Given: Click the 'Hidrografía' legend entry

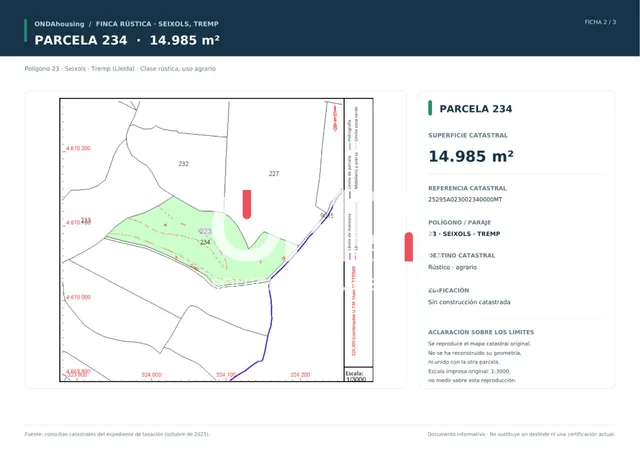Looking at the screenshot, I should coord(349,133).
